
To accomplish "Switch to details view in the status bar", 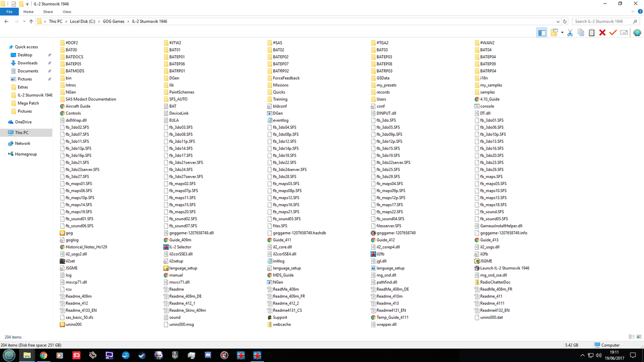I will tap(631, 336).
